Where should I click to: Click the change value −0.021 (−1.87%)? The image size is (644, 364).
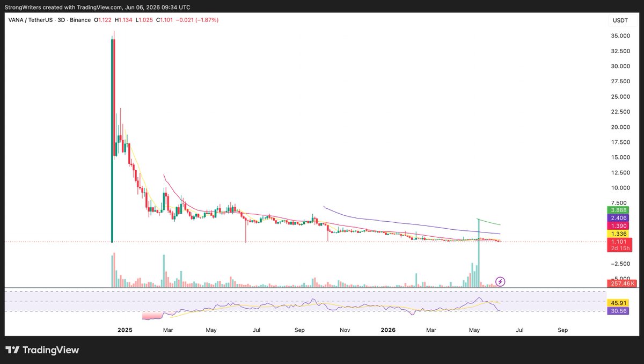[x=196, y=20]
